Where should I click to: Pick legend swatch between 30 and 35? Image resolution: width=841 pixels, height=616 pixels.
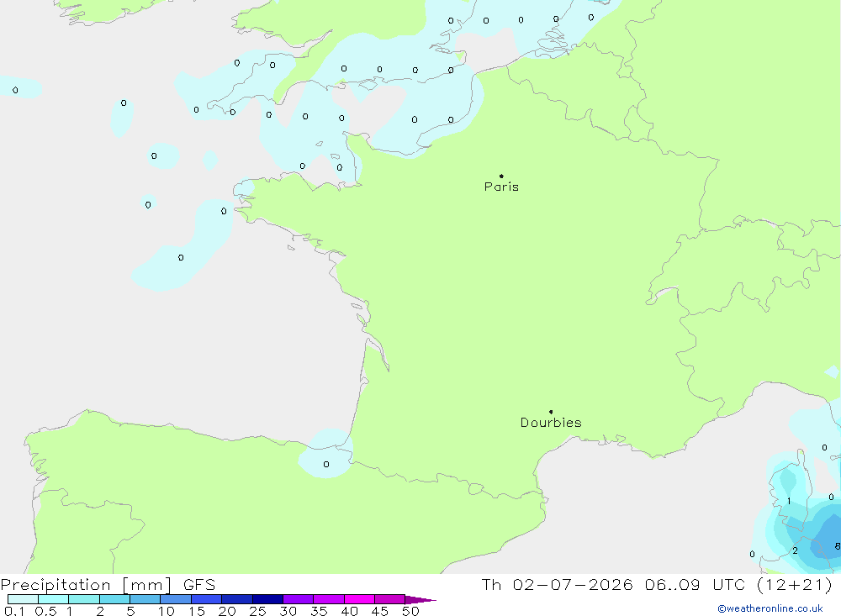click(x=299, y=599)
